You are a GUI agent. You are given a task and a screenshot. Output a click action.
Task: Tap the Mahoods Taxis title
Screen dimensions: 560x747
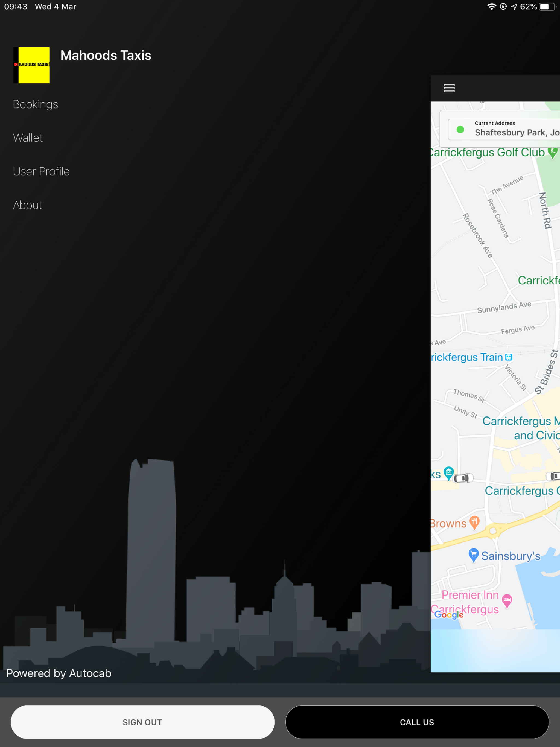pyautogui.click(x=106, y=56)
